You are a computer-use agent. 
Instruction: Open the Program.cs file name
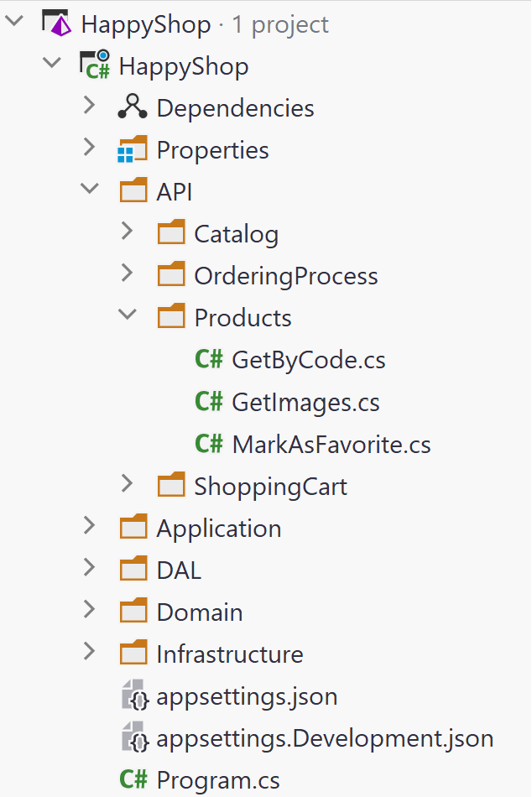(x=218, y=781)
